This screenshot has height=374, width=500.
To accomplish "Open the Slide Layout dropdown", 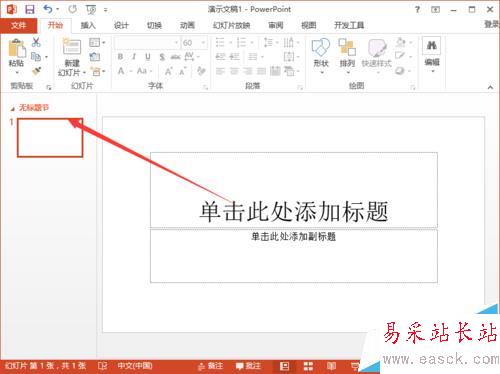I will 97,42.
